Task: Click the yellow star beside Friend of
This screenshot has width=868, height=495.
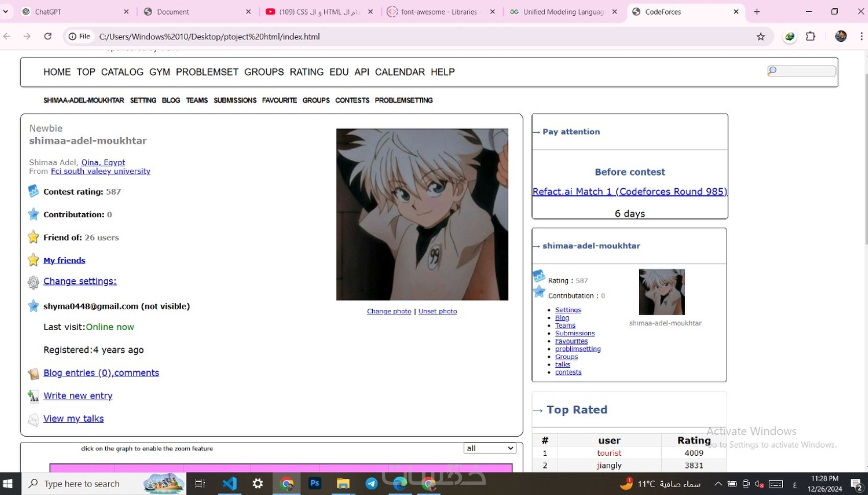Action: click(x=33, y=237)
